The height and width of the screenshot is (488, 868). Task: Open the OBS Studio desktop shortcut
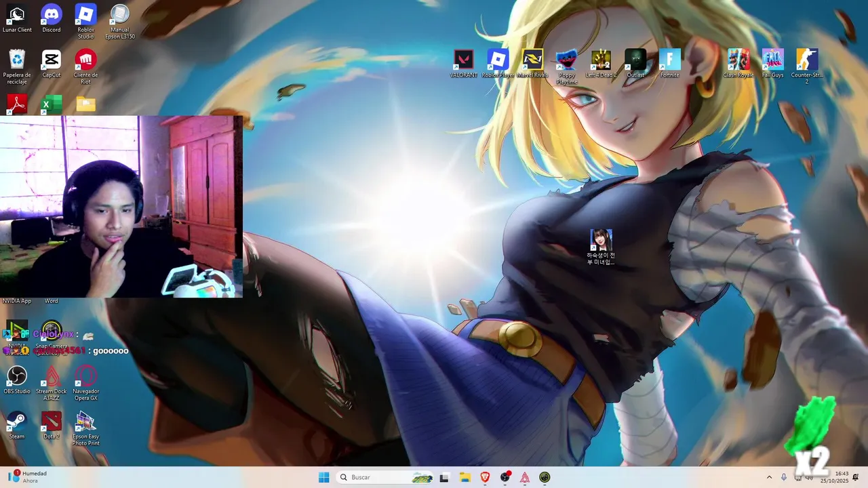17,380
